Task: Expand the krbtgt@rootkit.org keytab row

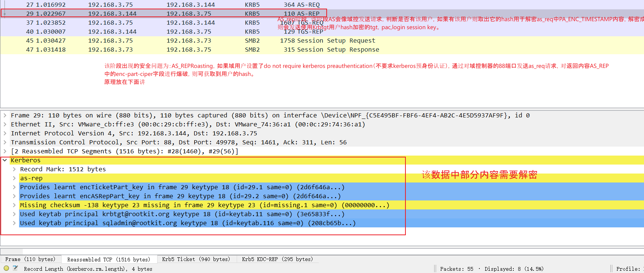Action: 14,214
